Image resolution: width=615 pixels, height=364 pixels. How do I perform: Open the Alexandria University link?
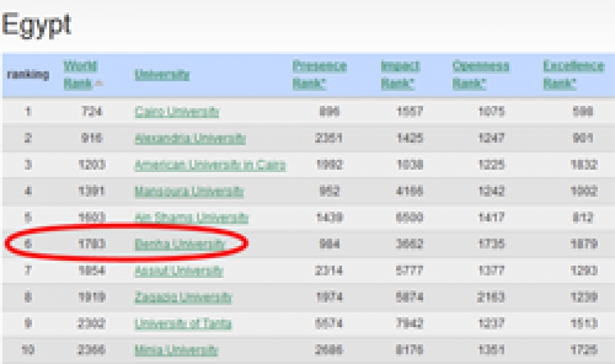pos(190,138)
